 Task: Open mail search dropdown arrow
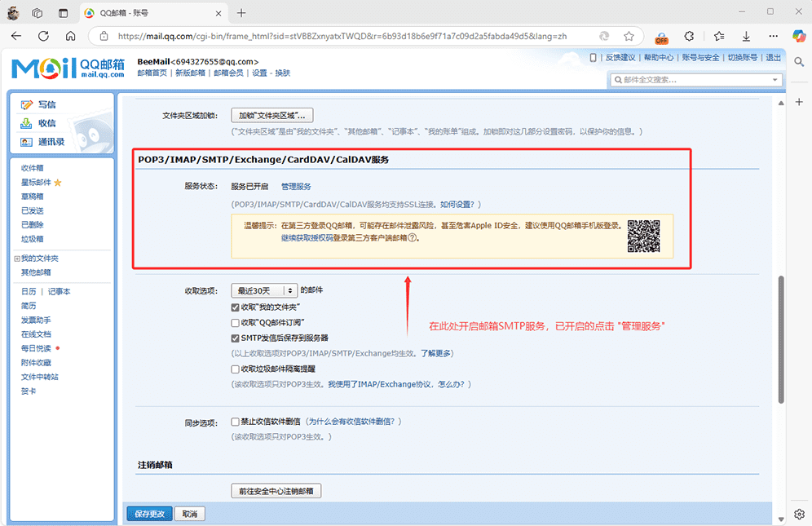coord(774,80)
